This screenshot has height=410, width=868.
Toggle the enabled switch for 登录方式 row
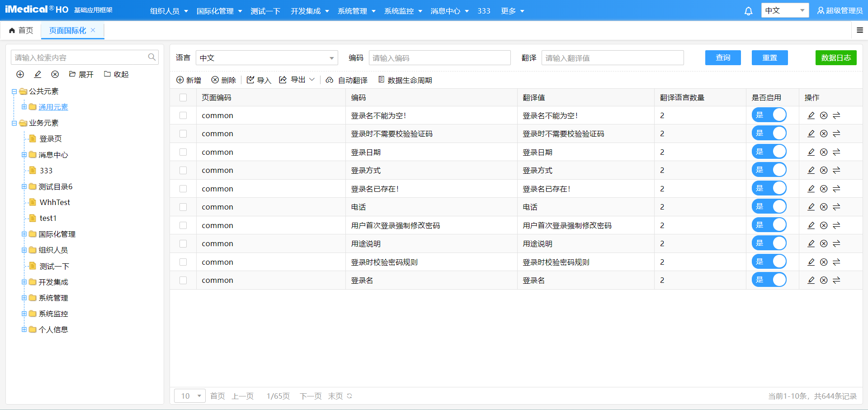(x=769, y=170)
